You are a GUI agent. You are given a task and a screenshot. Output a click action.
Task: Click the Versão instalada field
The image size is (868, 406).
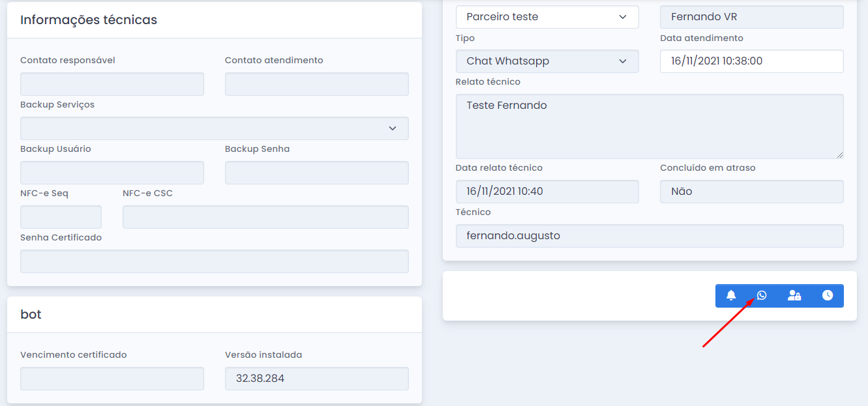point(316,379)
